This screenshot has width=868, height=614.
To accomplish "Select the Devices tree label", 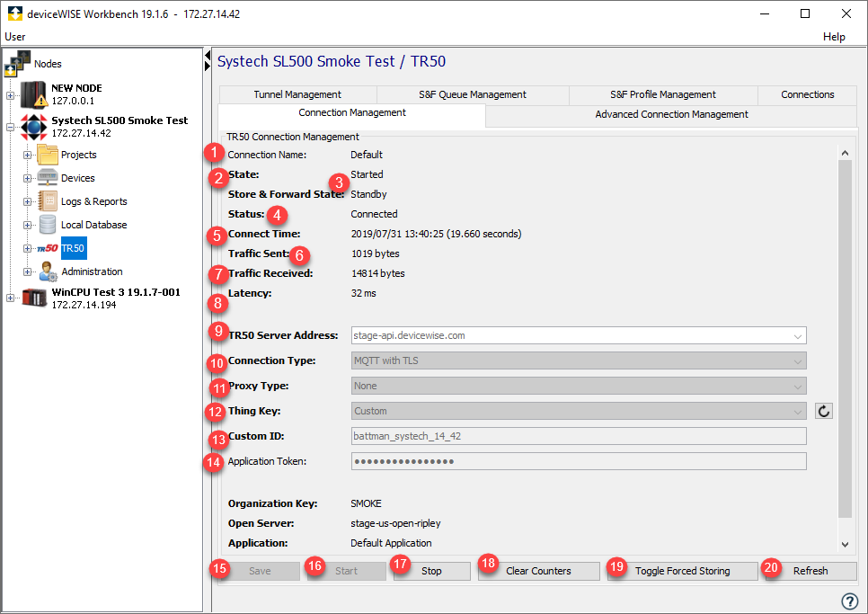I will 78,178.
